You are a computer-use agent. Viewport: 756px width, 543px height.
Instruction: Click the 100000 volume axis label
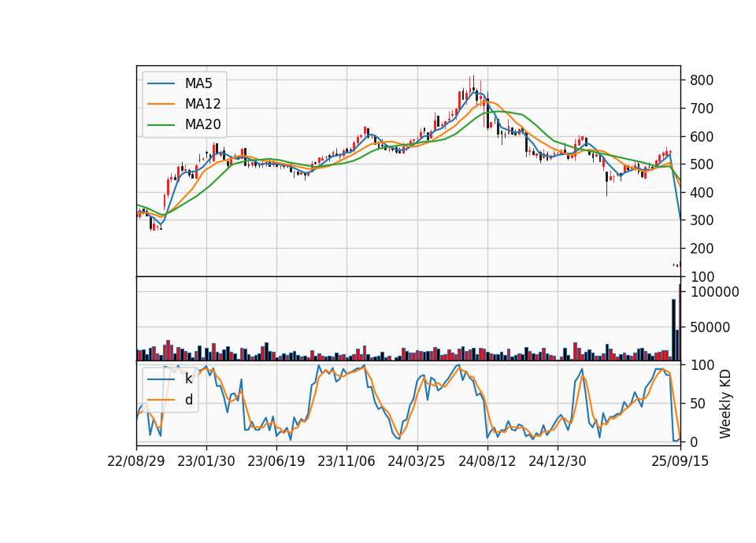click(714, 292)
